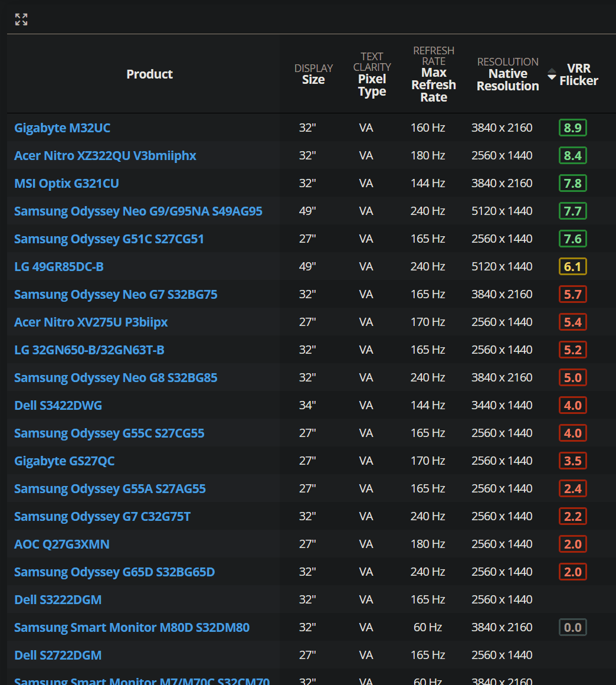The height and width of the screenshot is (685, 616).
Task: Click the fullscreen expand icon
Action: [x=21, y=19]
